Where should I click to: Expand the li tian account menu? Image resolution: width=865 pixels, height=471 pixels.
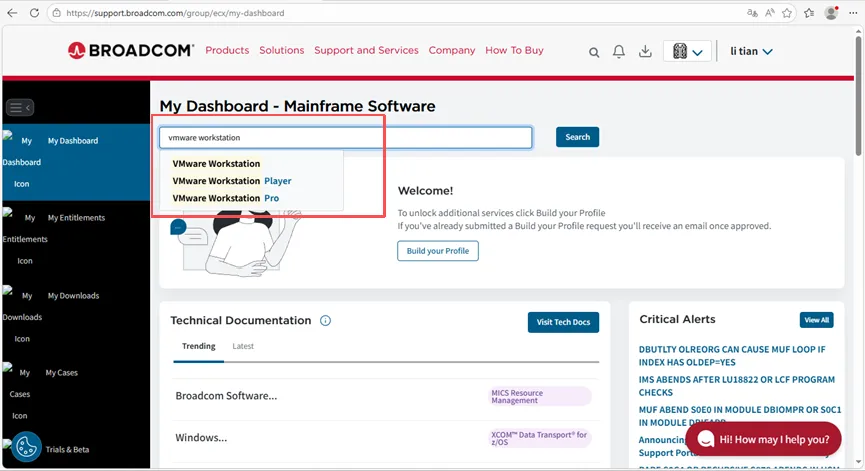[x=751, y=51]
